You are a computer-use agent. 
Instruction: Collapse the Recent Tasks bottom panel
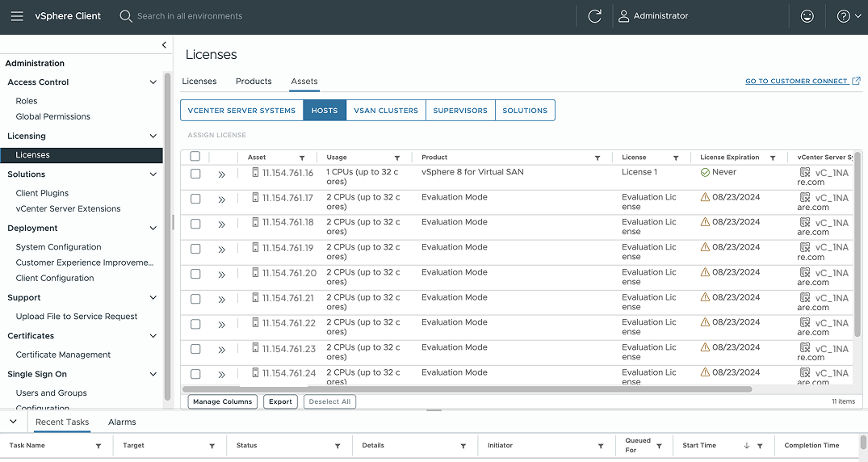[x=13, y=422]
